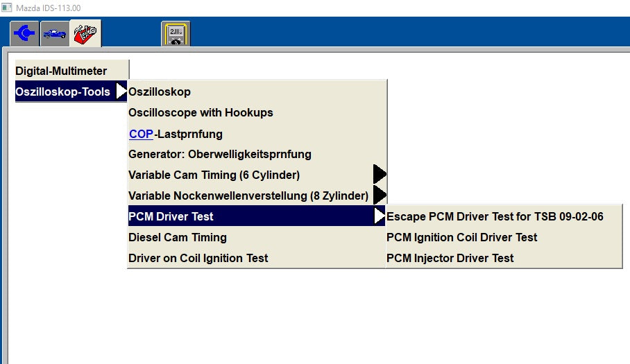630x364 pixels.
Task: Open the blue connector system tab
Action: pyautogui.click(x=25, y=33)
